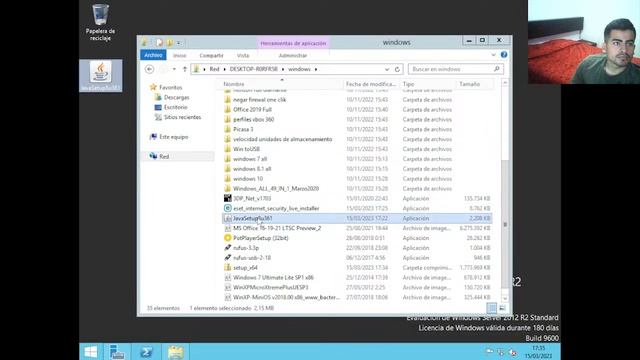Viewport: 640px width, 360px height.
Task: Open the Windows Start button
Action: point(91,352)
